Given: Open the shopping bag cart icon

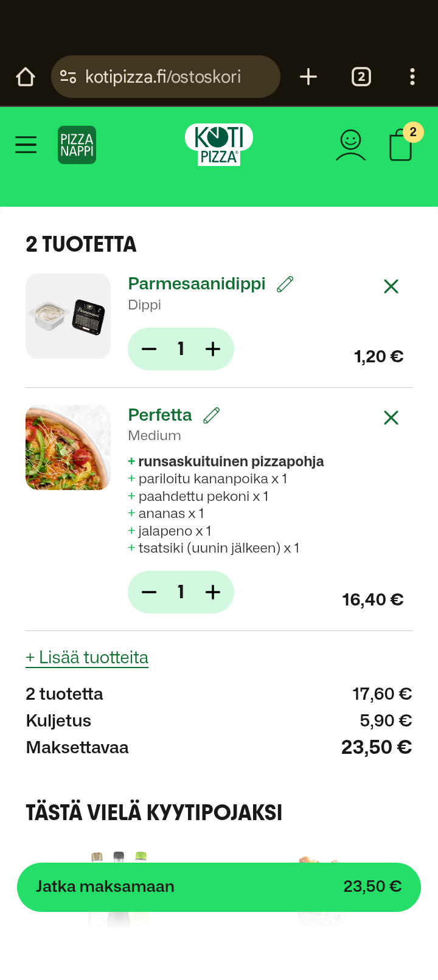Looking at the screenshot, I should coord(401,146).
